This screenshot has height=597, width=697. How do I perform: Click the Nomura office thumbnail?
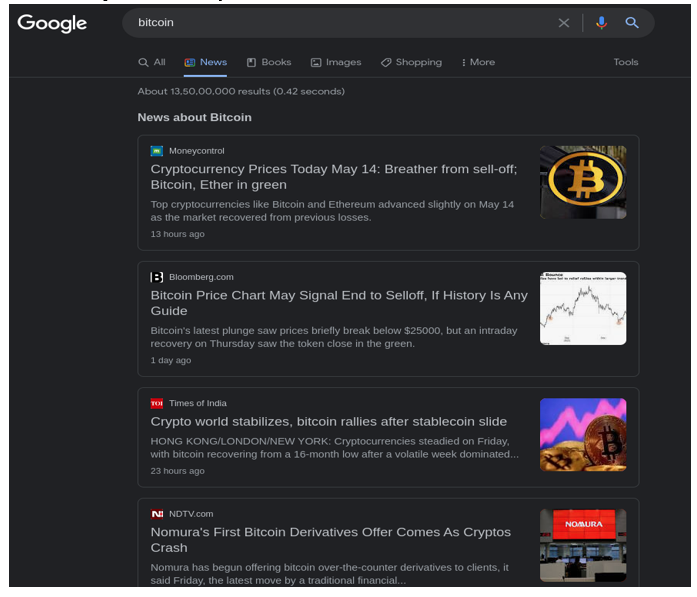click(583, 545)
